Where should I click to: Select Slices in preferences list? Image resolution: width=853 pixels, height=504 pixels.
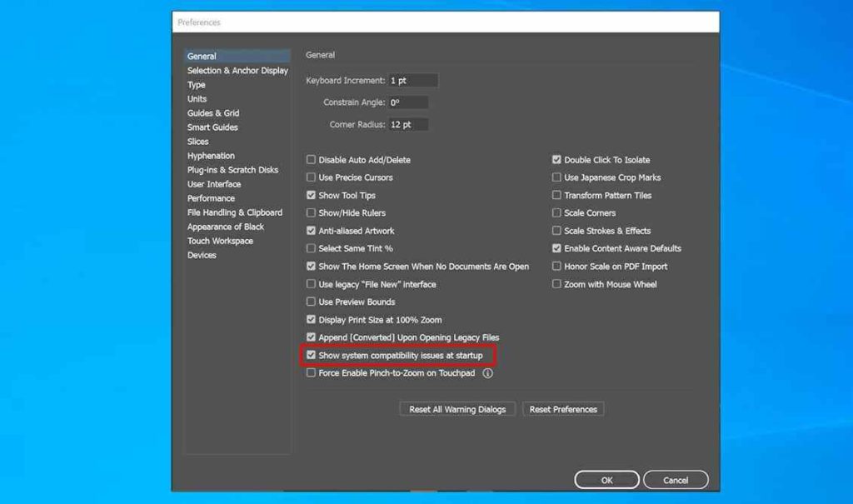[x=198, y=142]
